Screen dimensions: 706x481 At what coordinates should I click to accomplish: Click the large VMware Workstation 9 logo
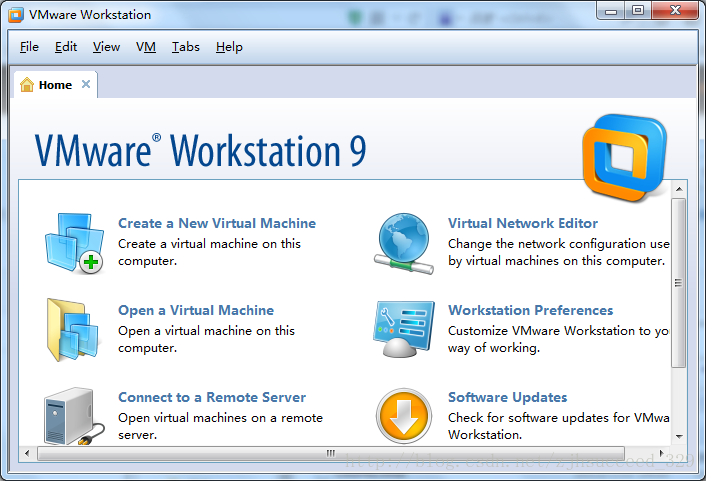tap(625, 158)
